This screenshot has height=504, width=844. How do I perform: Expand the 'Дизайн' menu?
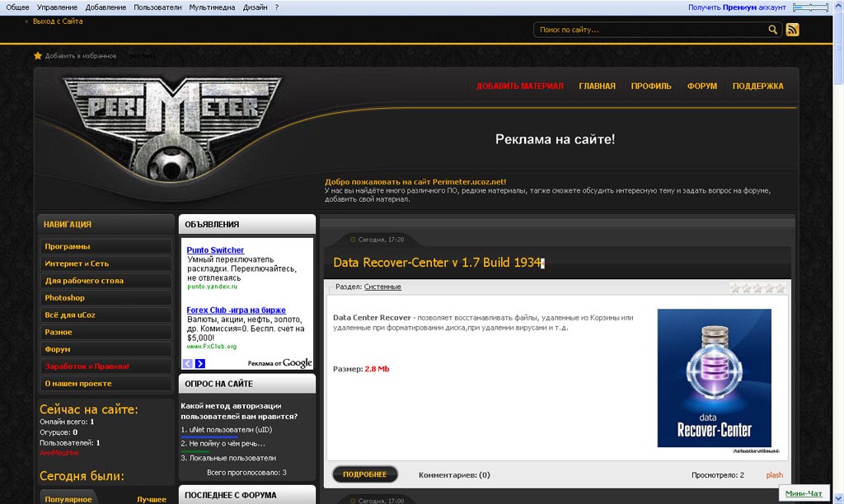pyautogui.click(x=255, y=7)
